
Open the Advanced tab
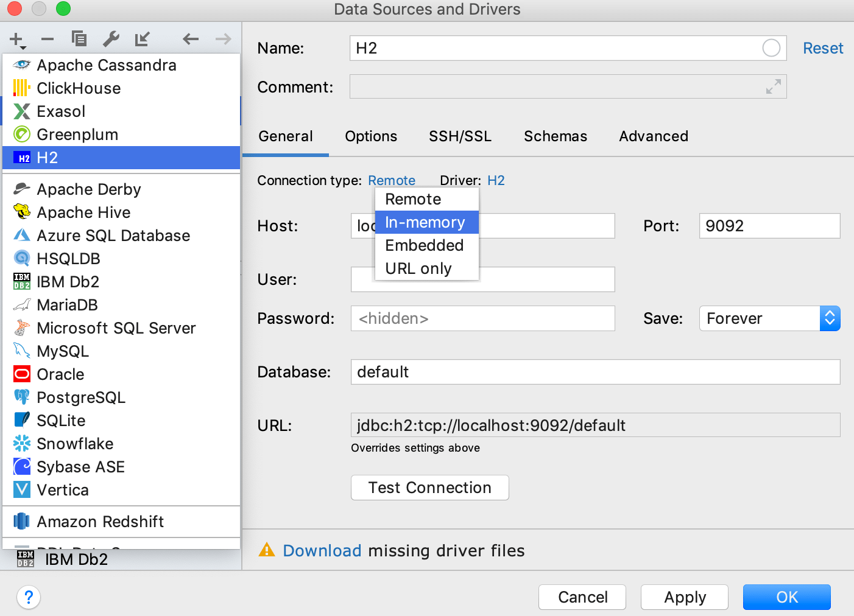pyautogui.click(x=654, y=136)
